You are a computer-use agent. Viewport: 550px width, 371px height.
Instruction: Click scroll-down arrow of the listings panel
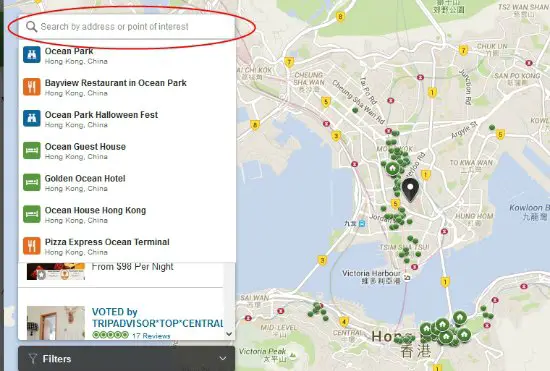coord(229,334)
